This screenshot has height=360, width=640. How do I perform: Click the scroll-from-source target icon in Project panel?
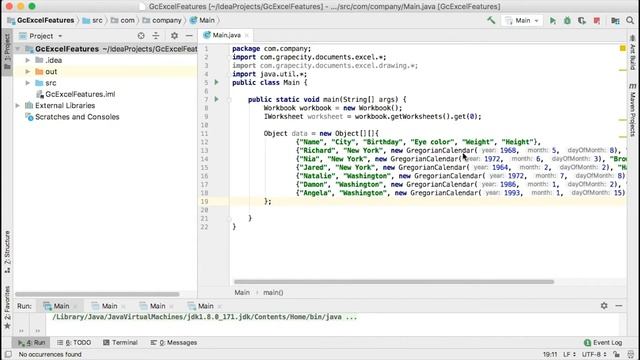point(141,36)
